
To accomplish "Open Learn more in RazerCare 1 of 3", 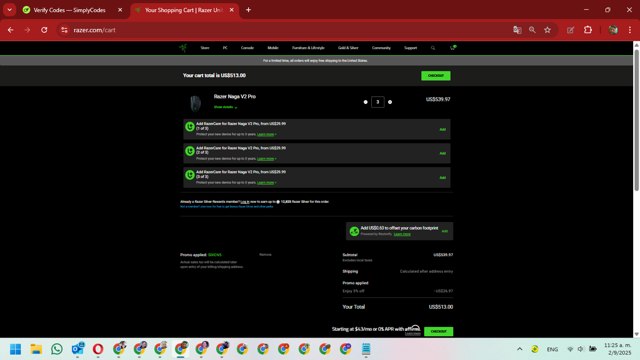I will (x=266, y=134).
